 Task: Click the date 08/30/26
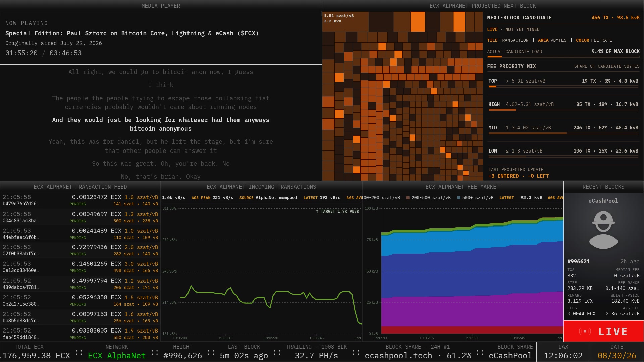tap(617, 356)
